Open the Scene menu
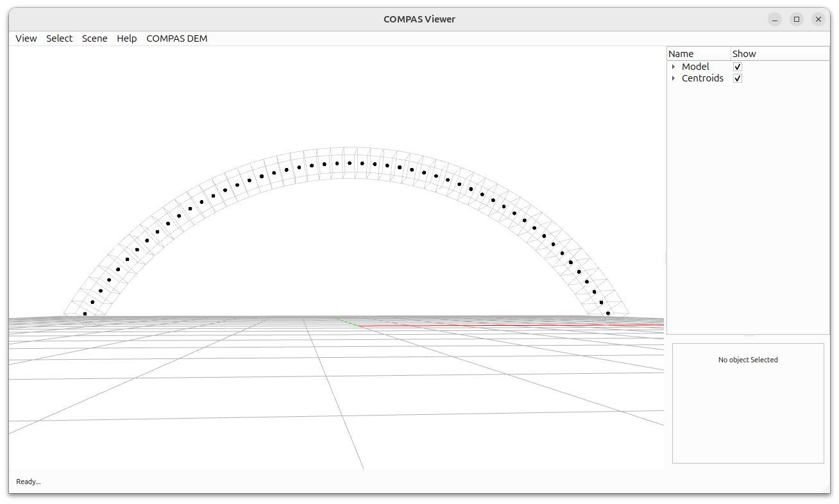 point(94,38)
